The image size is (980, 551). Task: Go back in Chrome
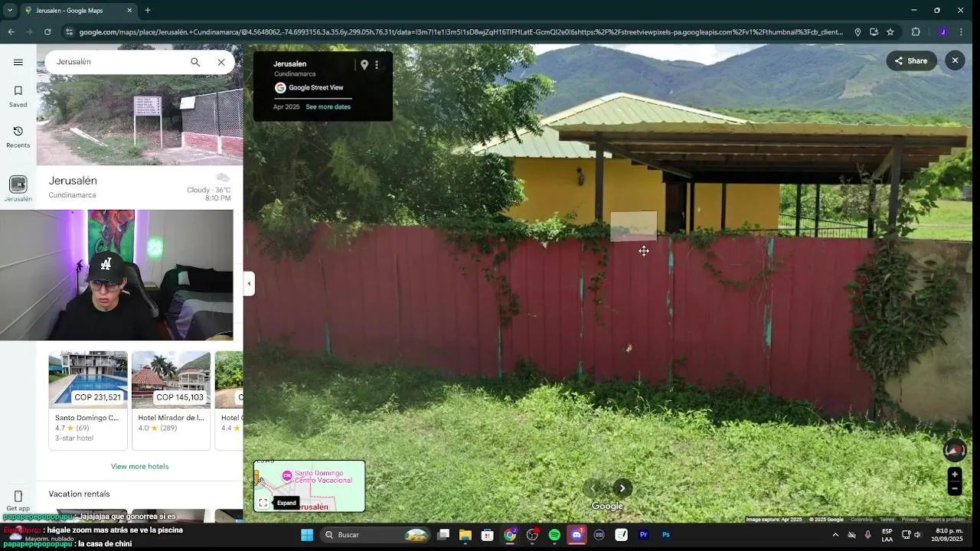click(x=11, y=32)
